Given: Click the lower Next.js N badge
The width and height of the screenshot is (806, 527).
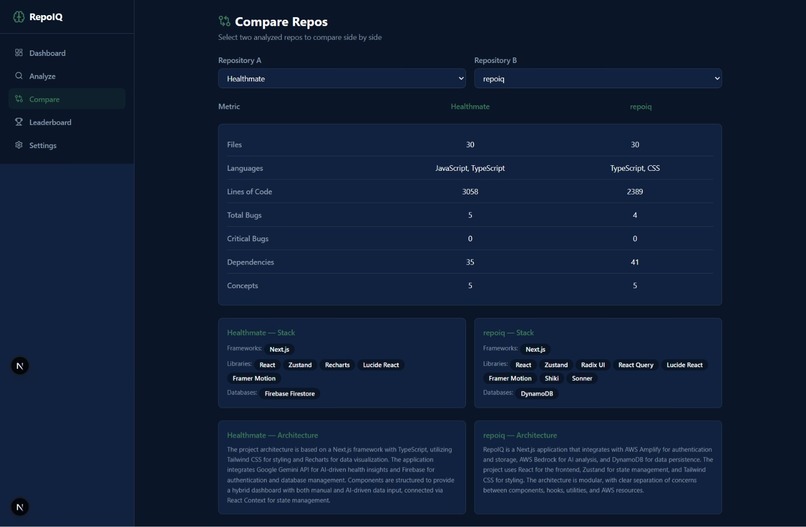Looking at the screenshot, I should coord(20,507).
